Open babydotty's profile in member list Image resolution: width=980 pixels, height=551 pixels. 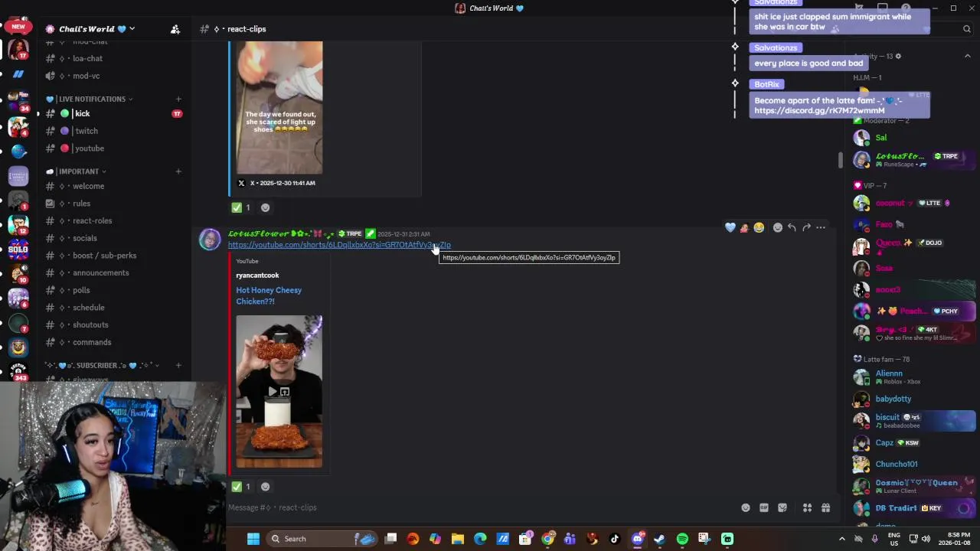[x=893, y=399]
